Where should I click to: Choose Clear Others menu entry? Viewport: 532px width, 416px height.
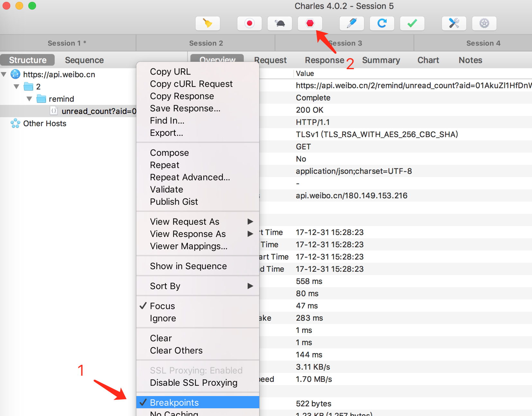pyautogui.click(x=198, y=350)
